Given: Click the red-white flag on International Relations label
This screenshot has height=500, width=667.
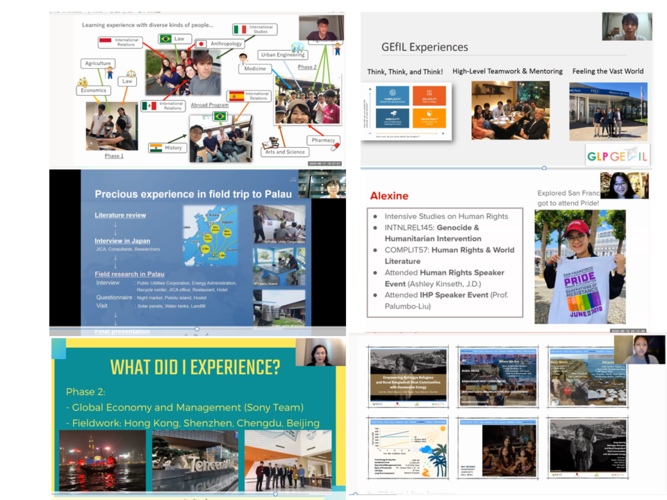Looking at the screenshot, I should click(105, 41).
